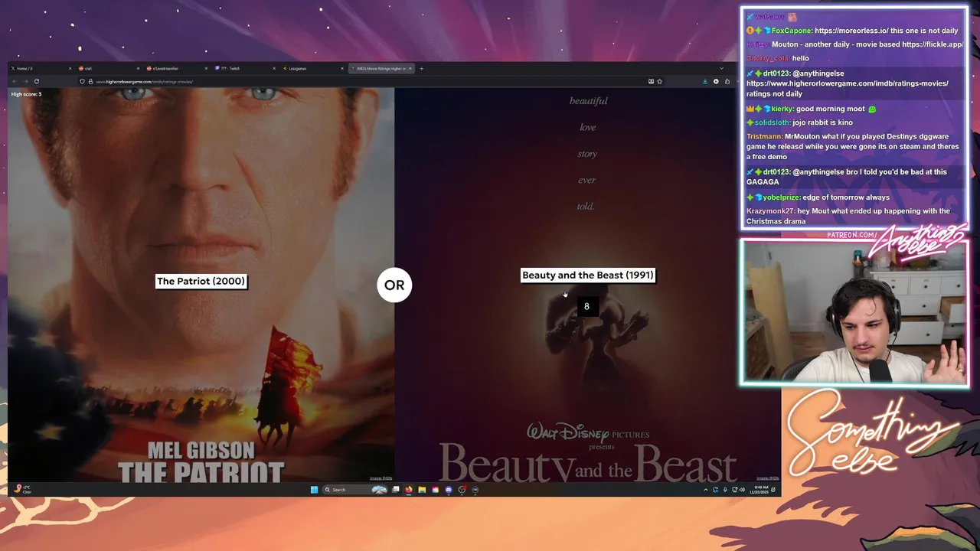The image size is (980, 551).
Task: Open Task View on the taskbar
Action: (396, 490)
